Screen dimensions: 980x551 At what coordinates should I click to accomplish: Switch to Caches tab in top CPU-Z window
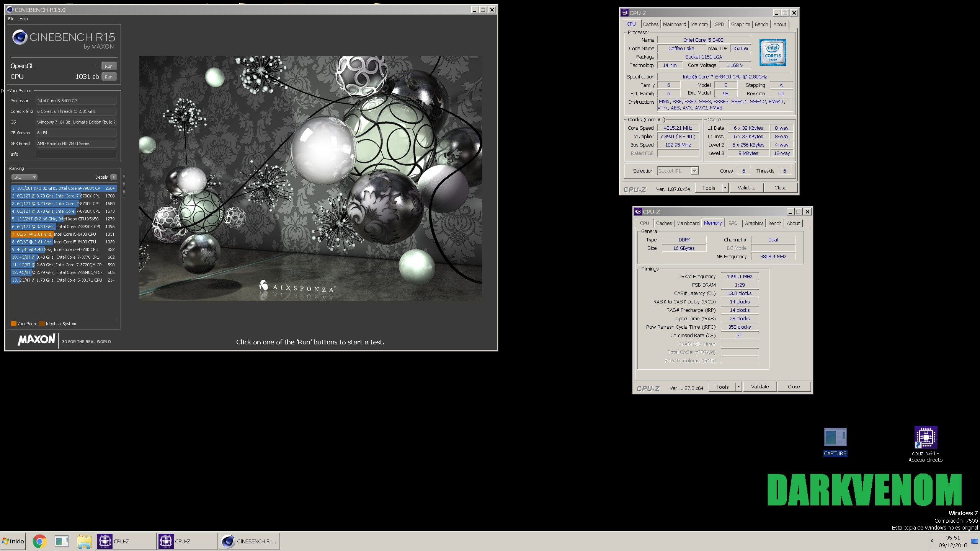click(650, 24)
